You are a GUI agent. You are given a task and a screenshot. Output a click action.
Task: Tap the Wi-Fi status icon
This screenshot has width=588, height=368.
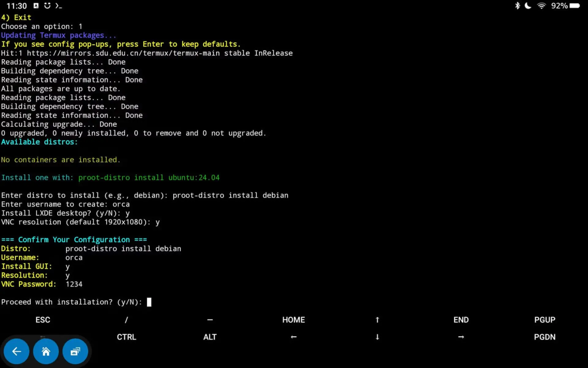[541, 6]
